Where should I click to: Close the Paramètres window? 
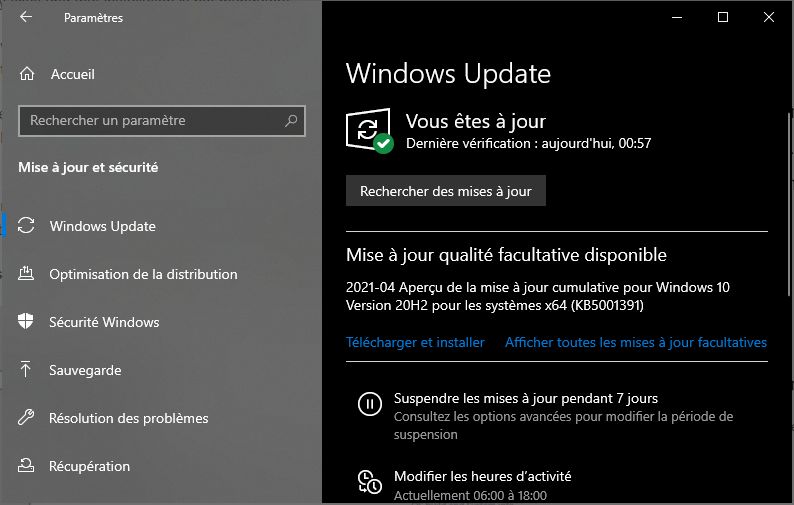(769, 17)
